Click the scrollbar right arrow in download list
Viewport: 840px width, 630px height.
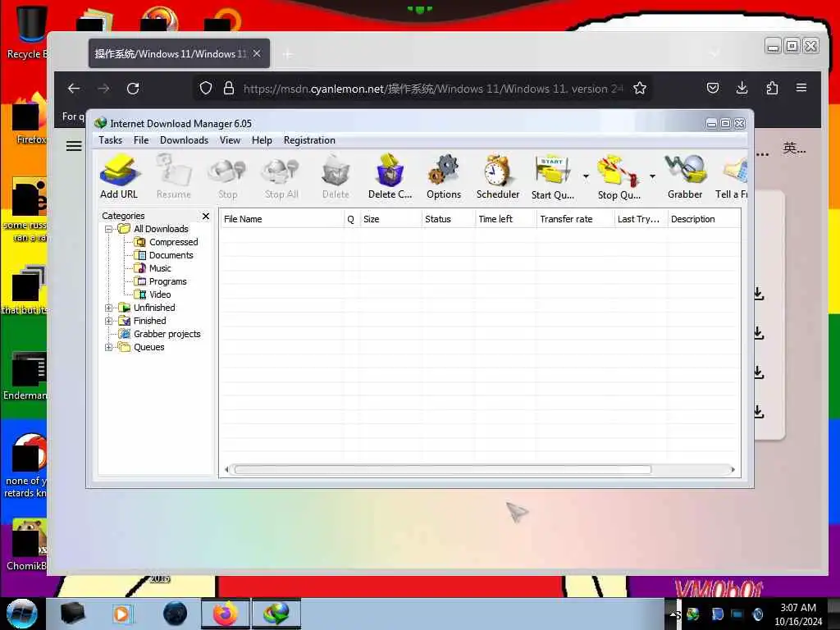(733, 470)
